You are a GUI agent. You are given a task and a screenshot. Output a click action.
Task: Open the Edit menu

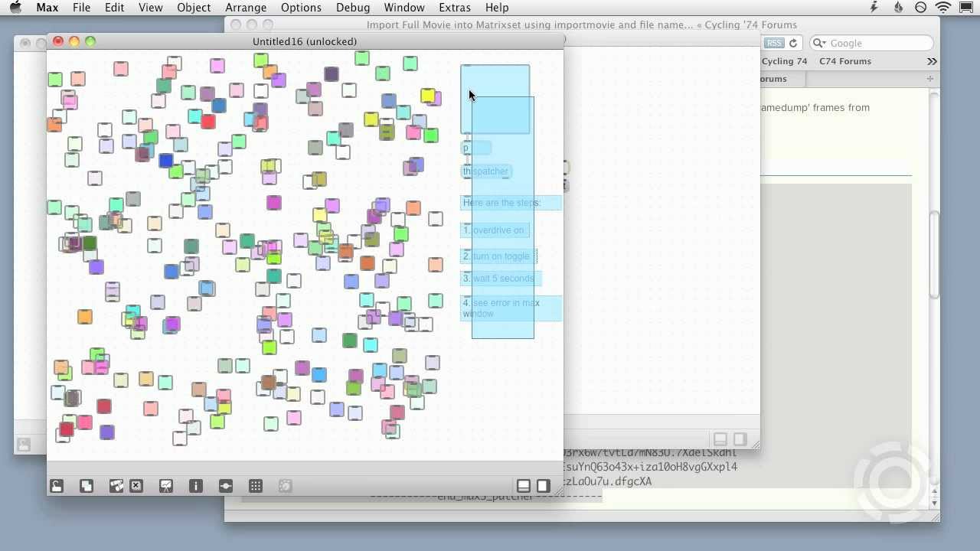[115, 8]
